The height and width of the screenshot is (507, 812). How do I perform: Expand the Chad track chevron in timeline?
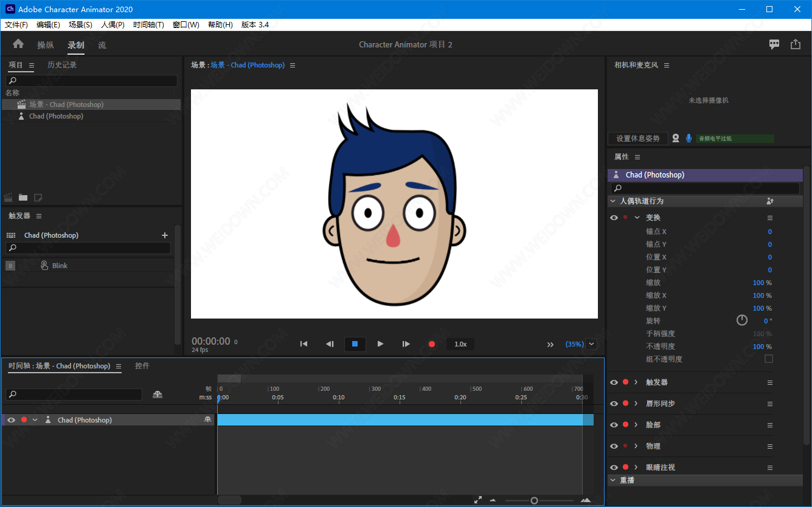pos(35,420)
